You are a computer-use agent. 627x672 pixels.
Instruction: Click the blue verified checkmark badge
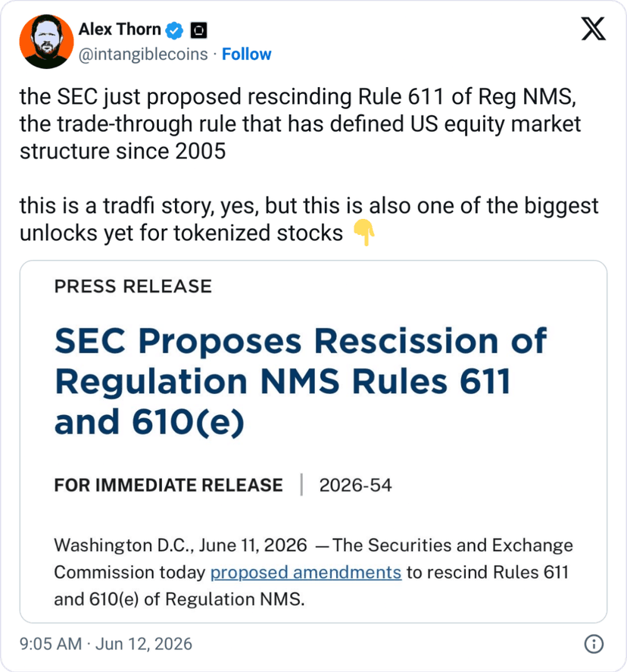click(174, 30)
